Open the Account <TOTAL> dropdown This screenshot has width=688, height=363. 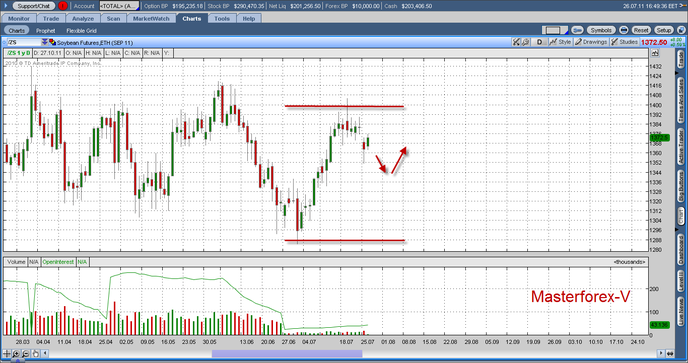point(119,6)
